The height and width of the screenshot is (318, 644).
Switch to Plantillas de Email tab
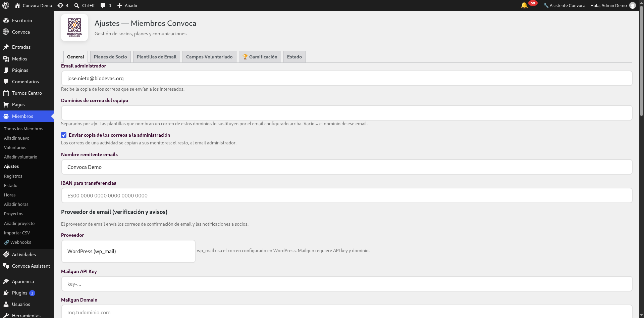(x=157, y=57)
